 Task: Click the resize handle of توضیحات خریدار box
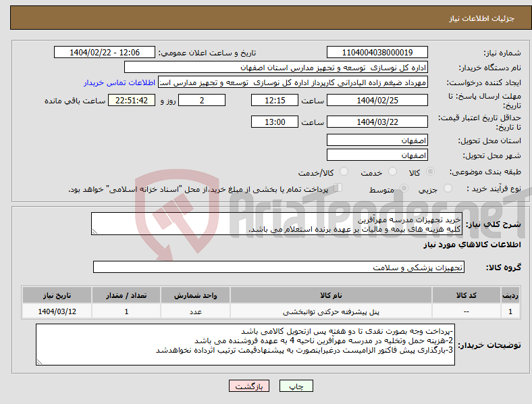click(39, 362)
